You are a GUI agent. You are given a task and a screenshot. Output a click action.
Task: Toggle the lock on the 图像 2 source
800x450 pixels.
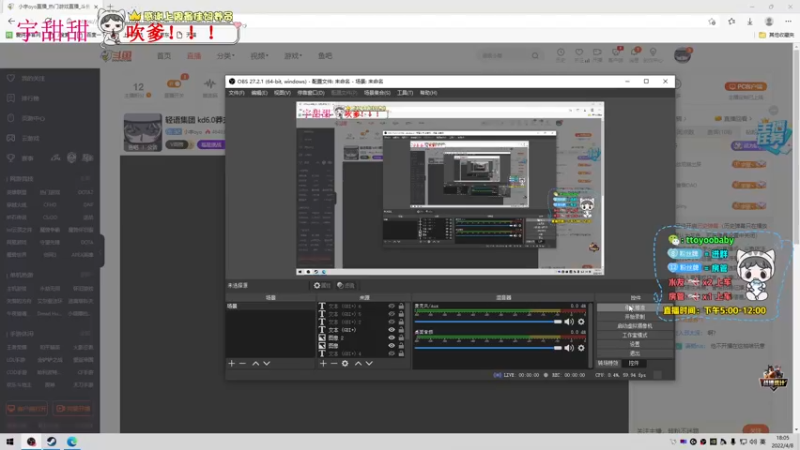point(401,338)
